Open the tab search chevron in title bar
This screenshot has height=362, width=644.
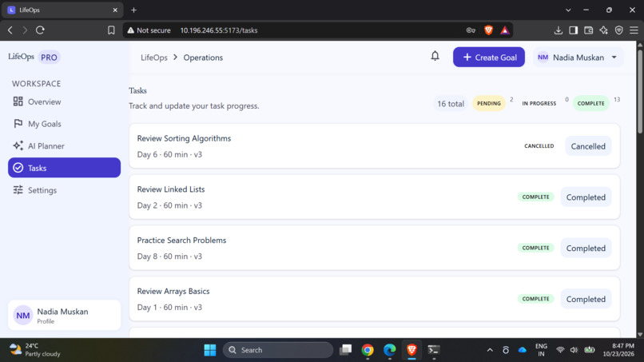[x=568, y=10]
